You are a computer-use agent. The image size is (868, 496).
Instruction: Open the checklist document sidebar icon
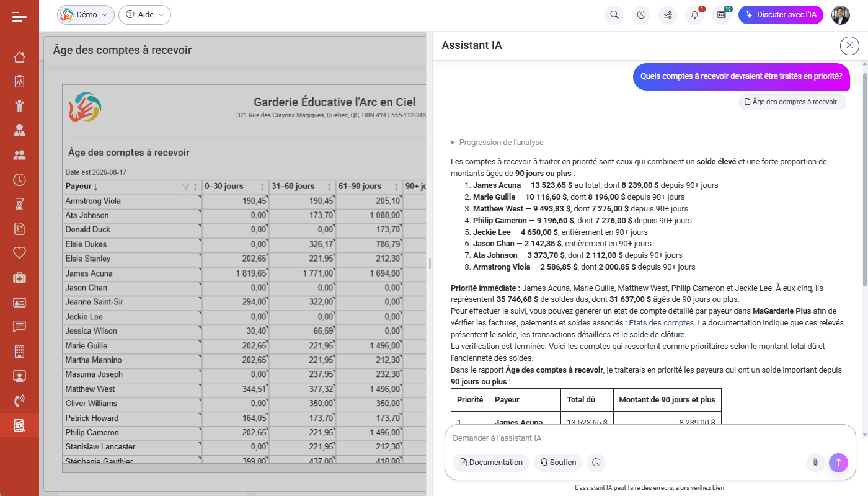coord(19,229)
